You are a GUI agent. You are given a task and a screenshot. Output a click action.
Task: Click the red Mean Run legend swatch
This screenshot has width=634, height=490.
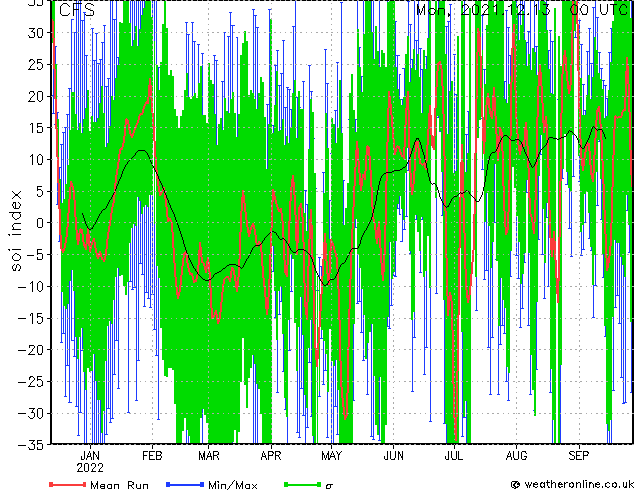coord(68,484)
